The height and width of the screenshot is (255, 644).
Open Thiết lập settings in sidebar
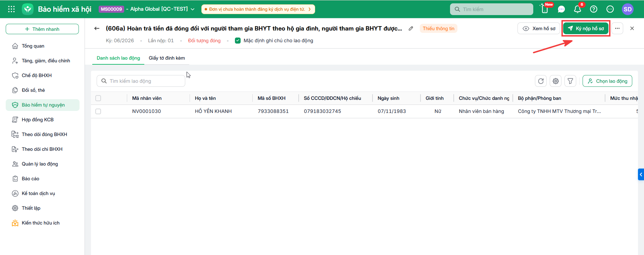pos(43,208)
